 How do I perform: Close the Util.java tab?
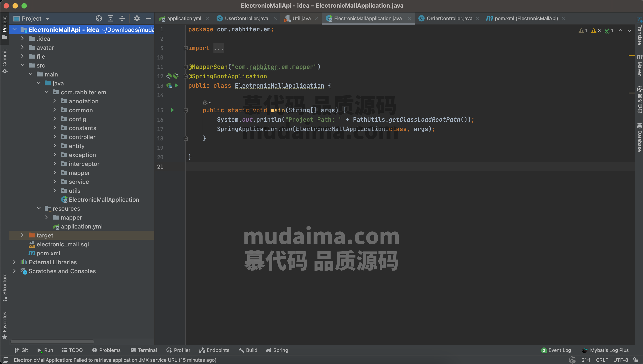pyautogui.click(x=317, y=18)
